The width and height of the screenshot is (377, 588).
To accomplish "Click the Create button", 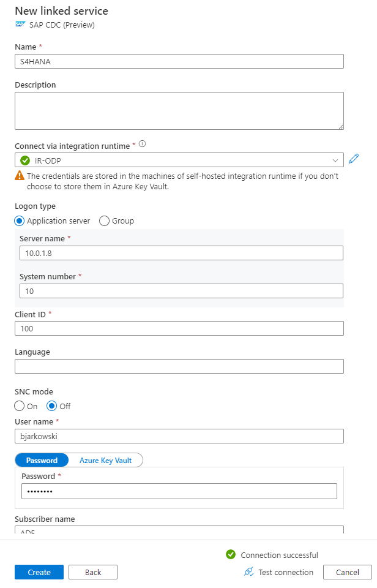I will coord(39,572).
